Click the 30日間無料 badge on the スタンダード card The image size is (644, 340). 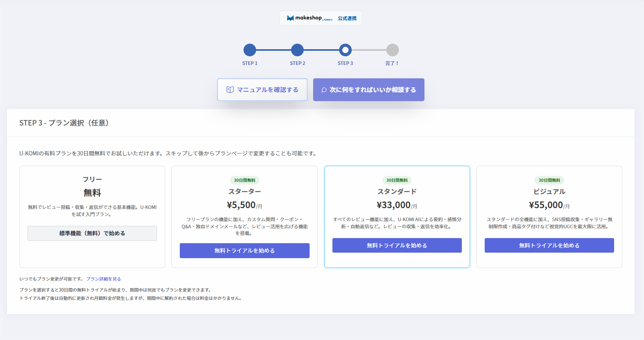pyautogui.click(x=397, y=180)
